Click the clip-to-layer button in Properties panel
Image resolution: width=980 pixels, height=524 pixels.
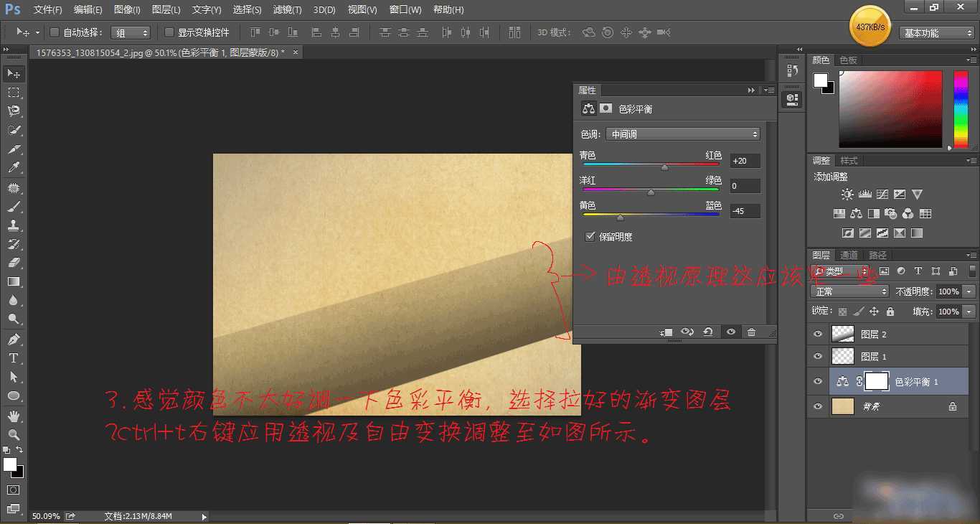[666, 332]
